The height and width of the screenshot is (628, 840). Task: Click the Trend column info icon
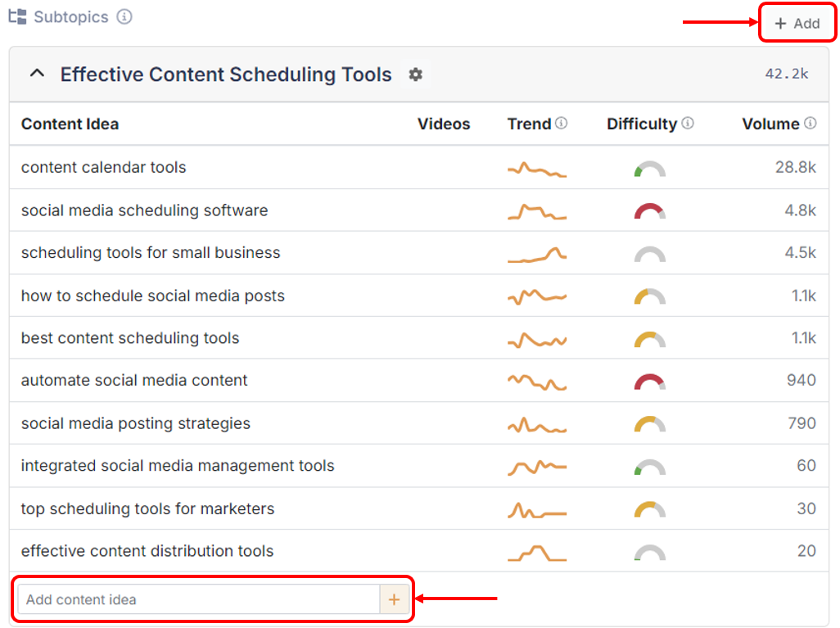pyautogui.click(x=561, y=123)
